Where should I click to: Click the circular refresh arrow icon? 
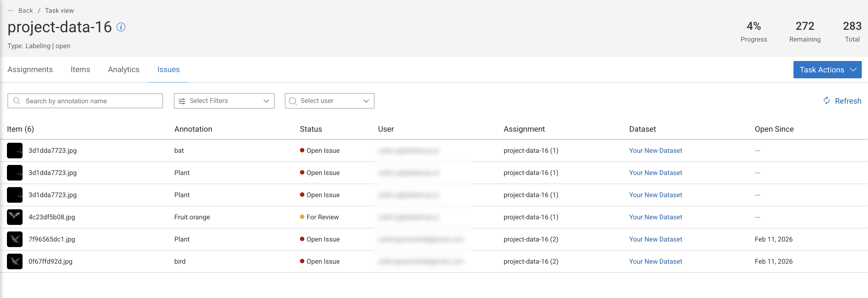click(827, 100)
